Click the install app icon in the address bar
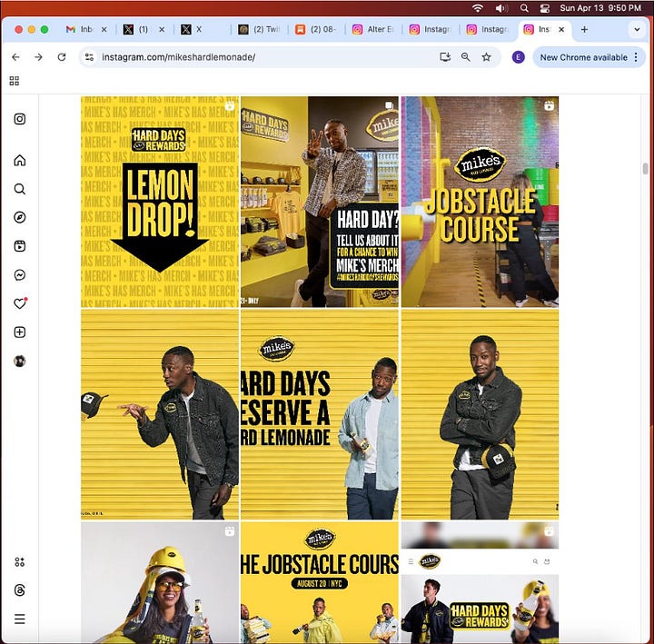Image resolution: width=654 pixels, height=644 pixels. tap(445, 57)
